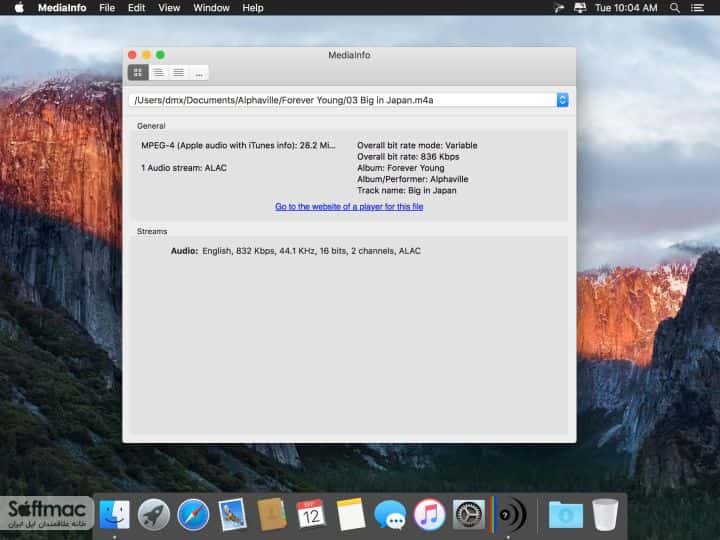Image resolution: width=720 pixels, height=540 pixels.
Task: Open the Notification Center icon
Action: [698, 8]
